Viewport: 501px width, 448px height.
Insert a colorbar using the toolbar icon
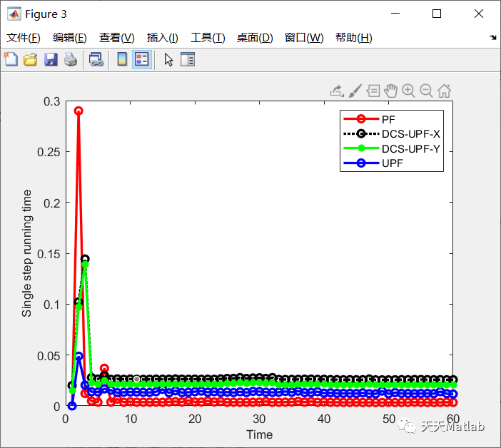coord(122,59)
